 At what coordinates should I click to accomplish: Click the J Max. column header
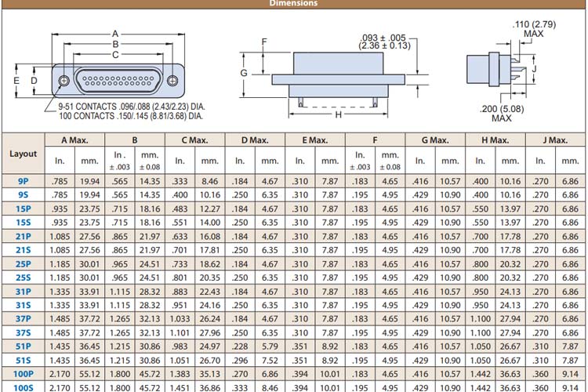point(554,140)
